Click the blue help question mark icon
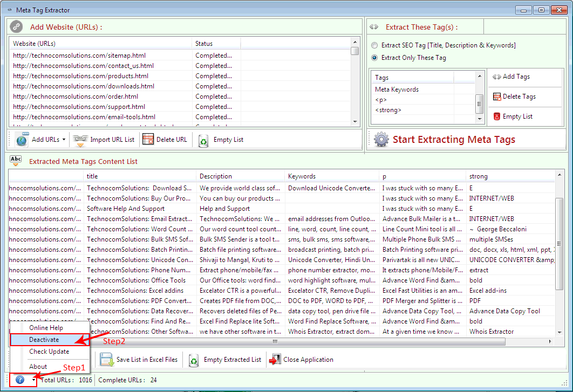Viewport: 573px width, 392px height. coord(20,380)
